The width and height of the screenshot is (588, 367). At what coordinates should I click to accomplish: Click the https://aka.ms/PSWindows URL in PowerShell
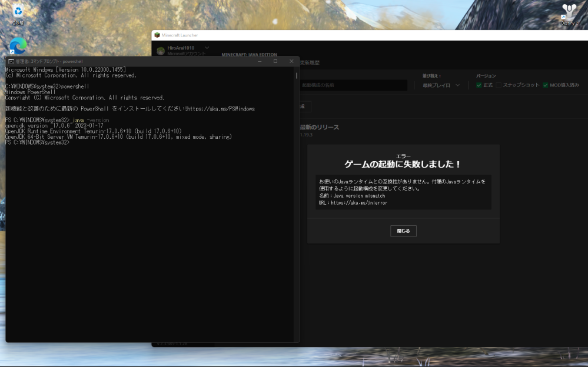[221, 109]
